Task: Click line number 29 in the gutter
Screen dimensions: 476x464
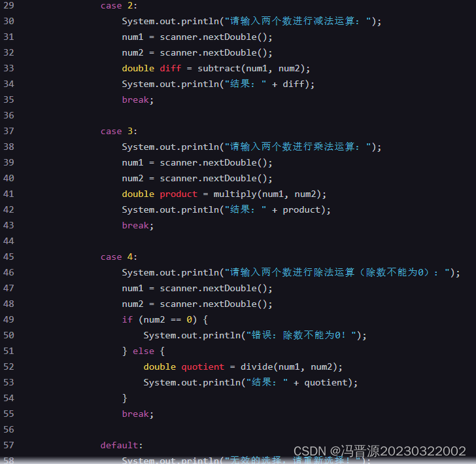Action: pos(8,5)
